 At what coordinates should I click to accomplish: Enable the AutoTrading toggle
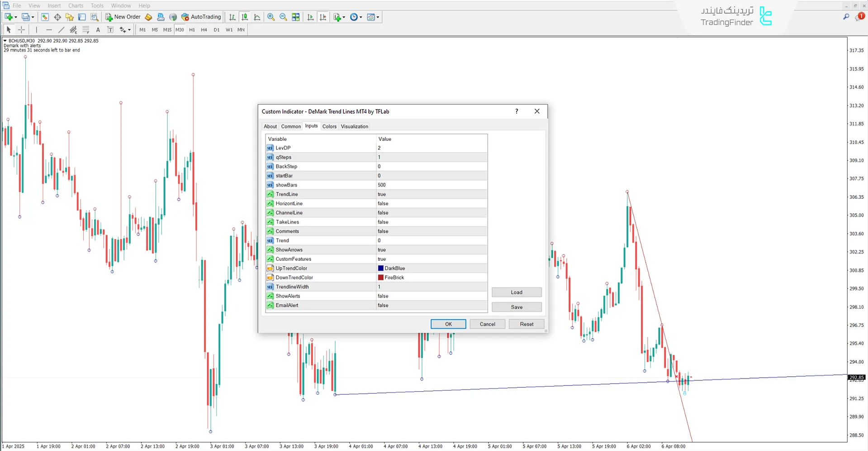201,17
